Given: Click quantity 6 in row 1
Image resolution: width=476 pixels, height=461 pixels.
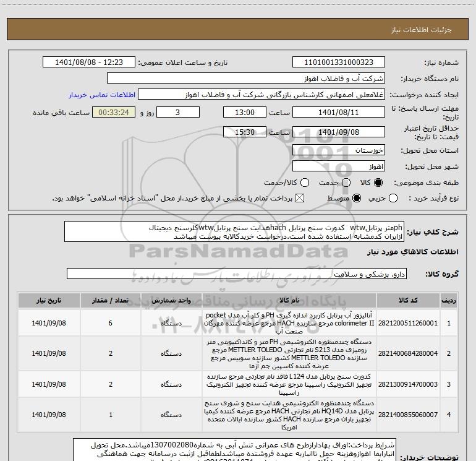Looking at the screenshot, I should point(111,323).
